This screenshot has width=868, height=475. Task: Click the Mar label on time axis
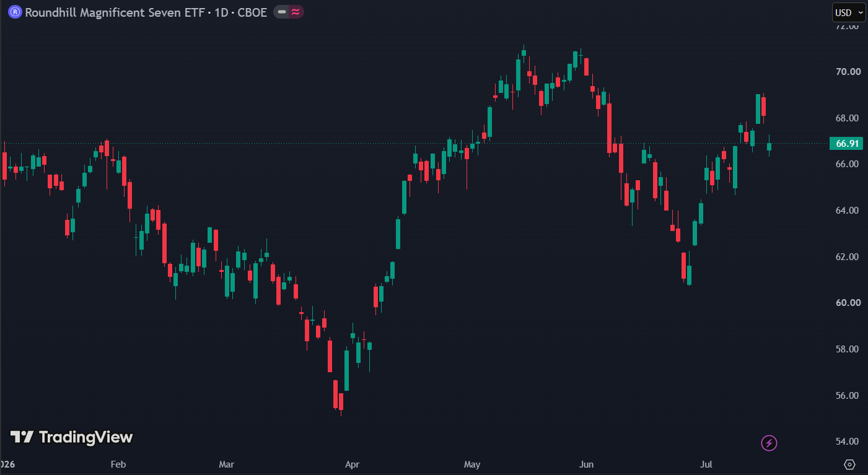coord(227,464)
